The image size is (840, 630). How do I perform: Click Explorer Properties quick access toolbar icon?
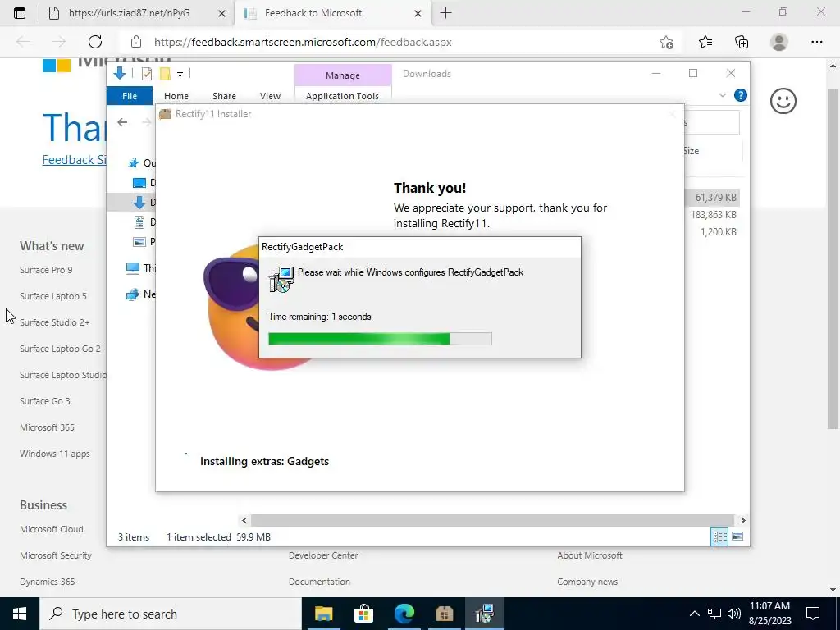click(146, 74)
